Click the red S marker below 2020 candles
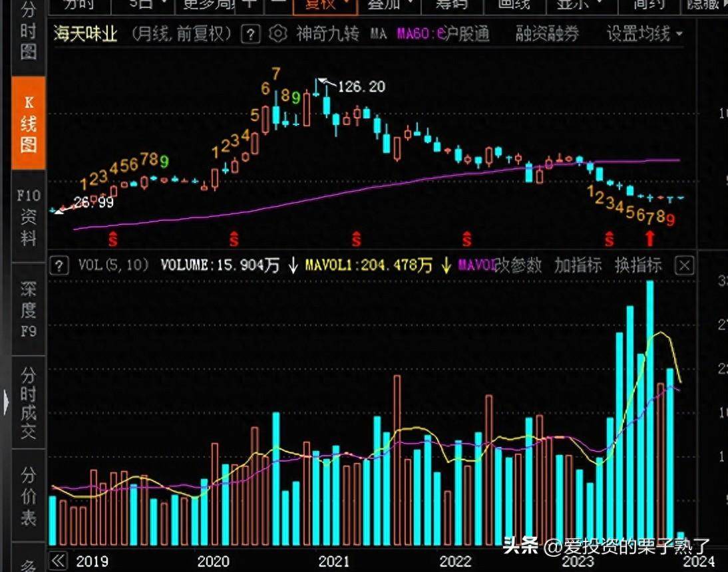Screen dimensions: 728x572 coord(234,239)
